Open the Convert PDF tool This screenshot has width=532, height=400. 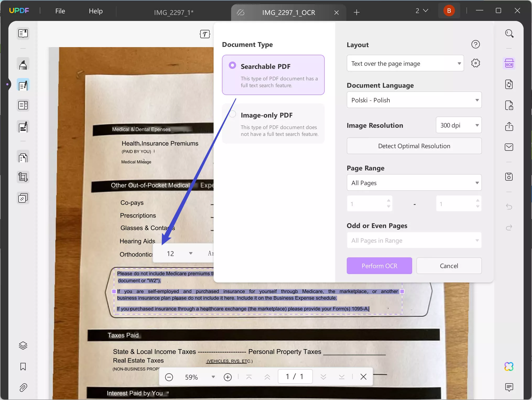[x=509, y=84]
